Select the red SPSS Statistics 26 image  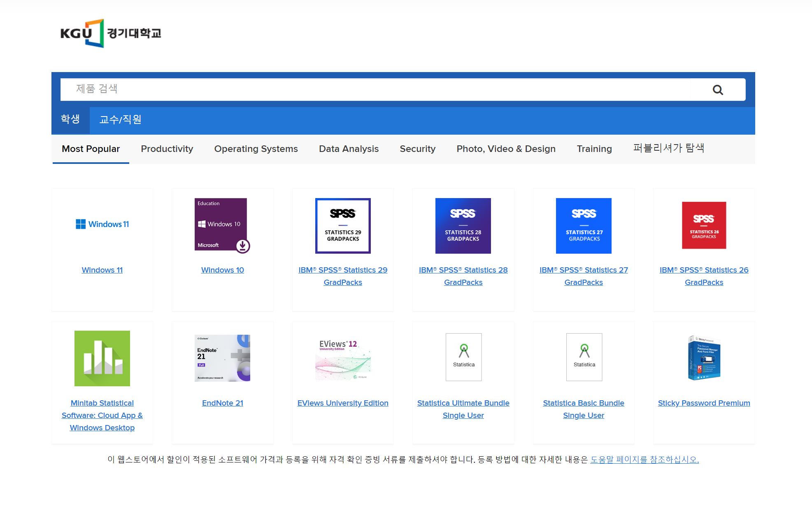click(704, 225)
